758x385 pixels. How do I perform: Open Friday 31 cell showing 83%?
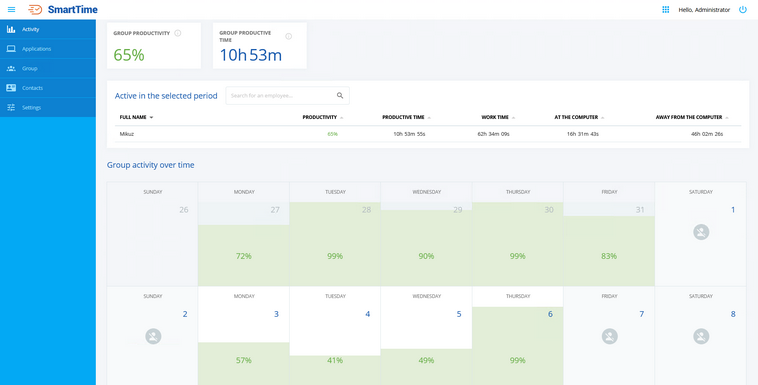point(609,234)
